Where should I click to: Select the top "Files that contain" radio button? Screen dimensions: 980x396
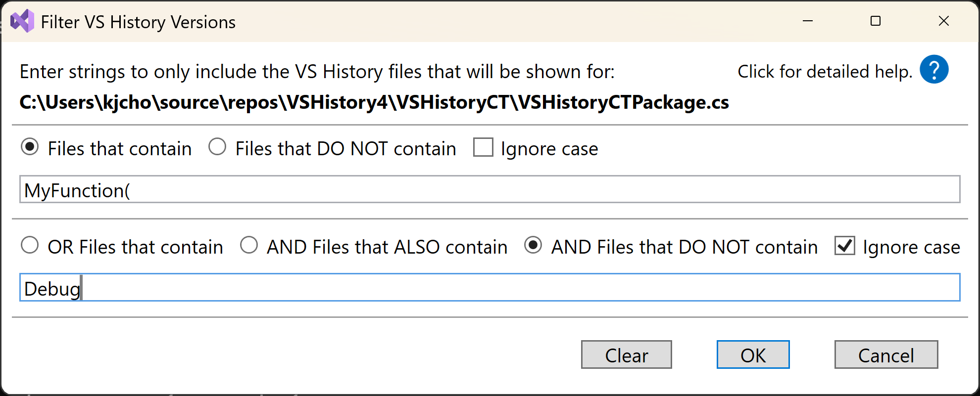(30, 147)
